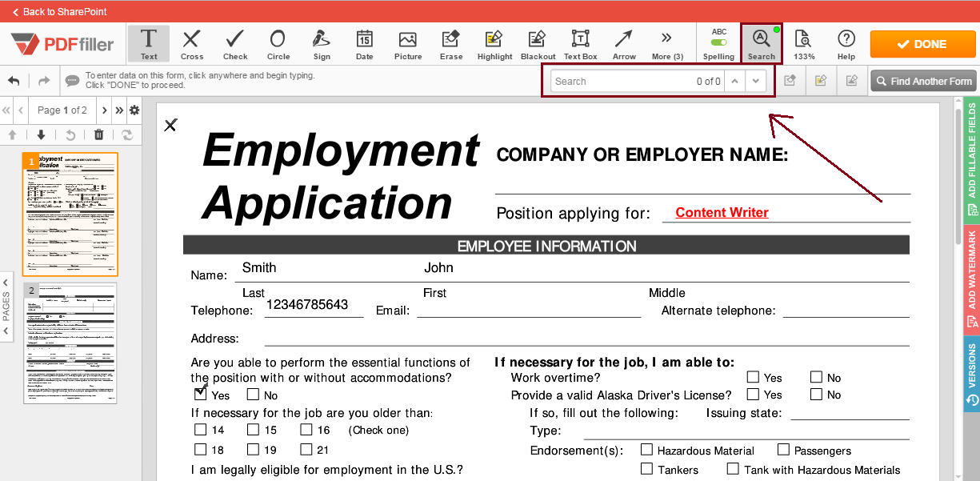Screen dimensions: 980x481
Task: Check the age 21 checkbox
Action: tap(306, 449)
